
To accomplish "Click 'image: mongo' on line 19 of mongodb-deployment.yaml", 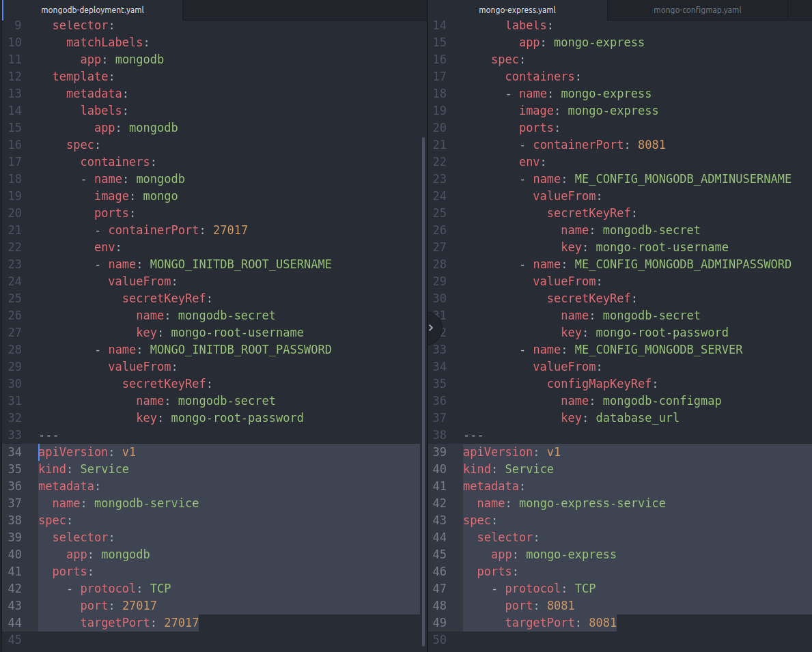I will click(x=136, y=196).
